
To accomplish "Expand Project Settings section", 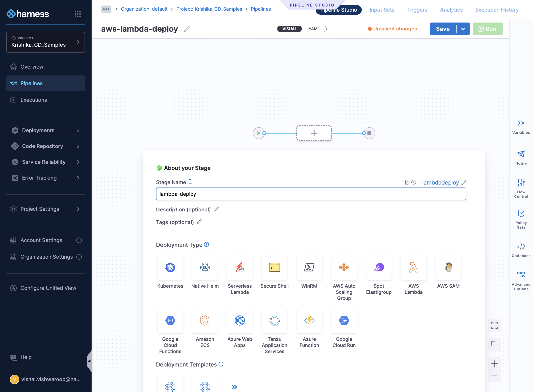I will pos(46,209).
